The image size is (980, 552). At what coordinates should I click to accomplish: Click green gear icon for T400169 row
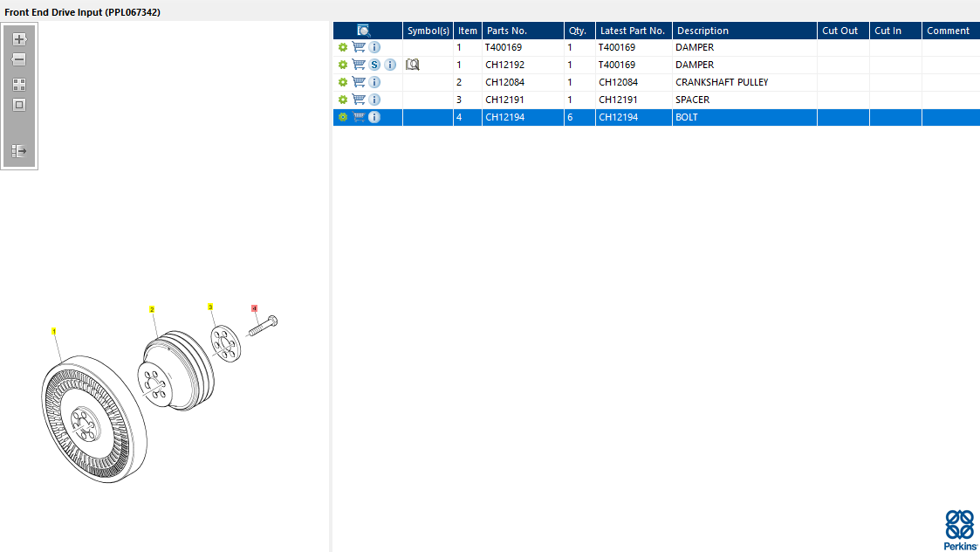coord(342,47)
